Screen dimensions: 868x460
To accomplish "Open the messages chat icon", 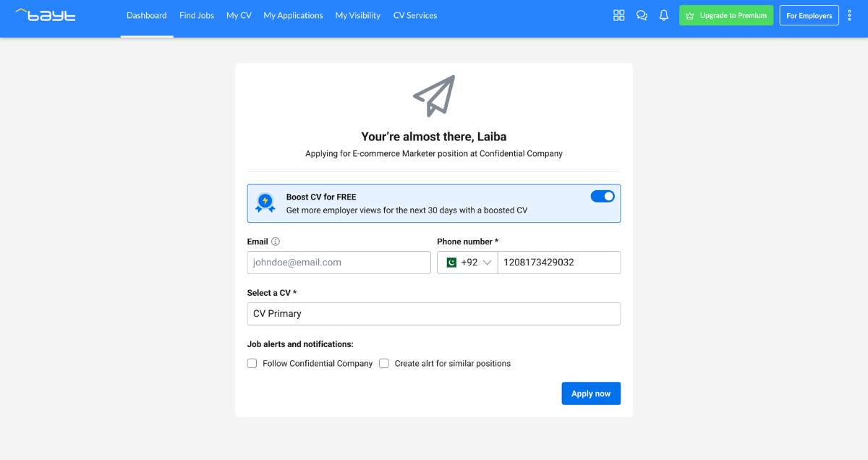I will pyautogui.click(x=642, y=15).
